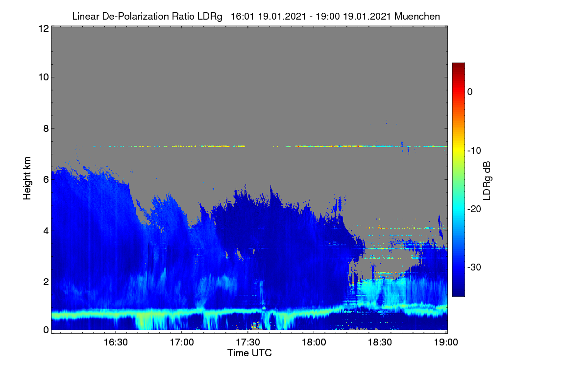Click the 16:30 time axis label

116,342
